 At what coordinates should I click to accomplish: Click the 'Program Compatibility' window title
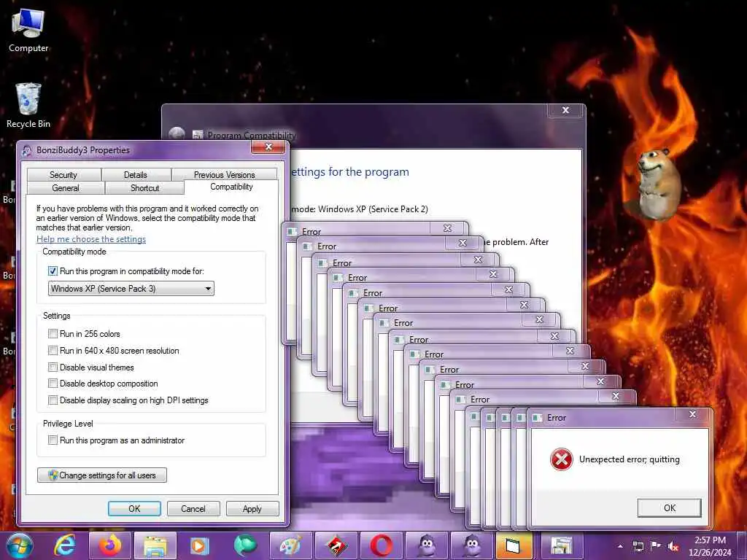click(252, 135)
